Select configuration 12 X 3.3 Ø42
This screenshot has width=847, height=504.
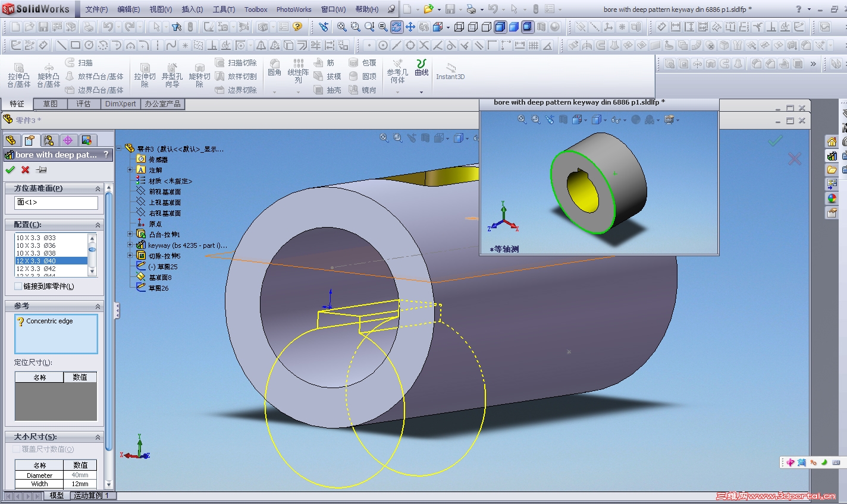[51, 269]
